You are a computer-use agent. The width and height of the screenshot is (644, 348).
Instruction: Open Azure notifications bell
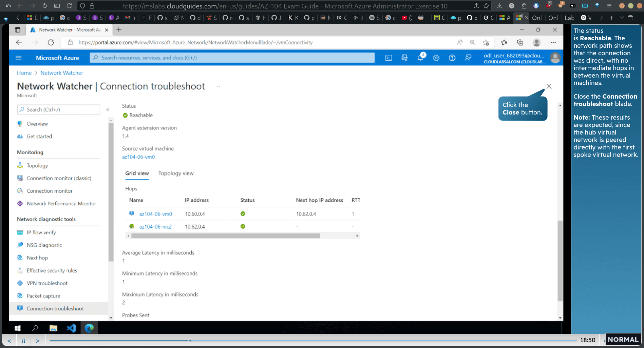(421, 57)
